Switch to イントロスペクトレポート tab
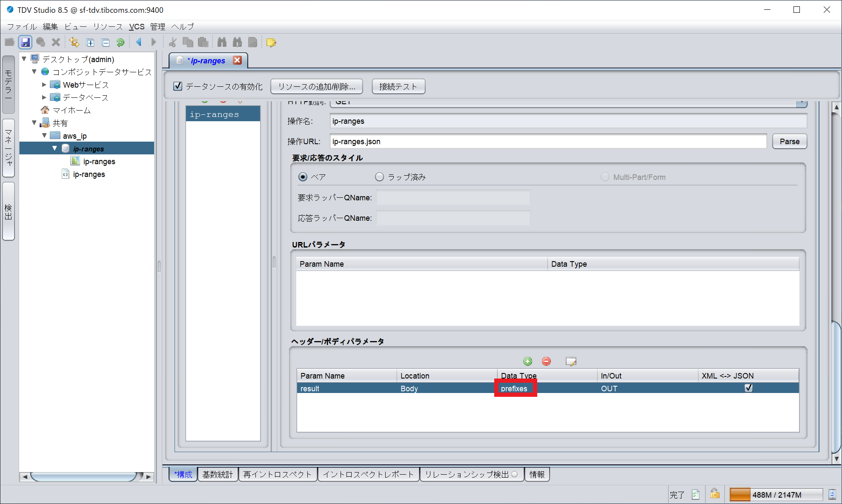Viewport: 842px width, 504px height. click(368, 474)
